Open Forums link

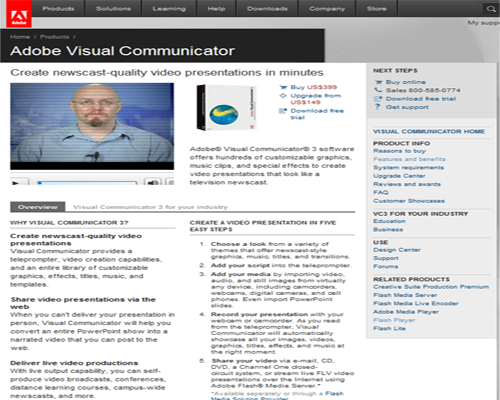(x=386, y=266)
